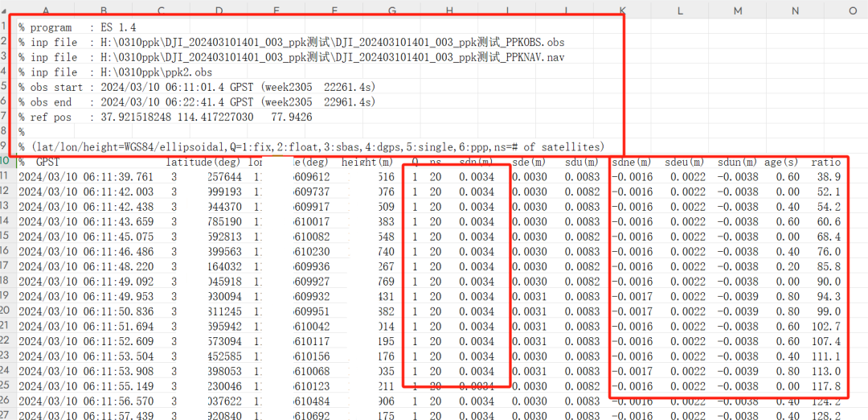Select the 'height(m)' heading cell
Viewport: 868px width, 420px height.
[365, 163]
